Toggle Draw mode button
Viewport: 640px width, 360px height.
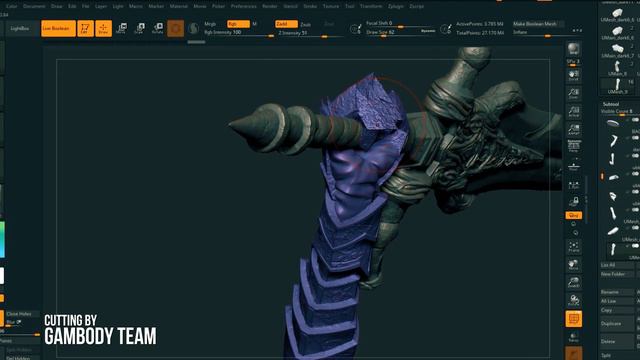[104, 28]
